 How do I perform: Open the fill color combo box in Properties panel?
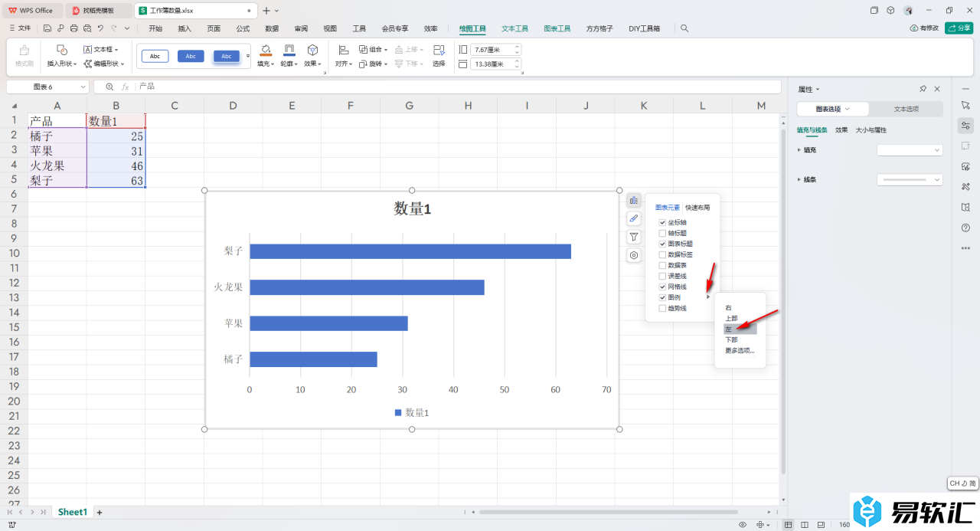[x=910, y=150]
